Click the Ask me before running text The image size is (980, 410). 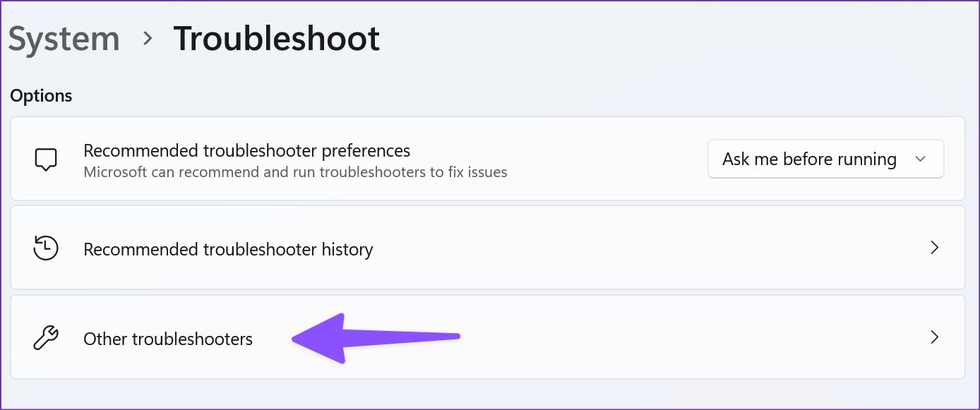pos(809,159)
